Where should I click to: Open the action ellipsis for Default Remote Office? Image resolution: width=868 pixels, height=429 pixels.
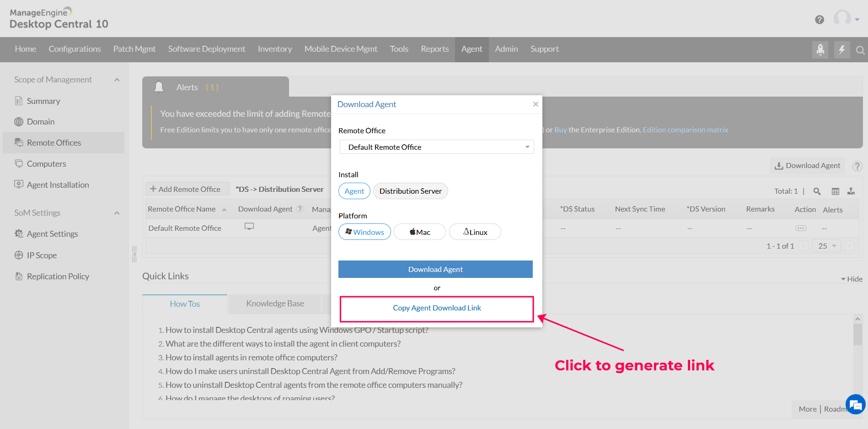pyautogui.click(x=801, y=228)
